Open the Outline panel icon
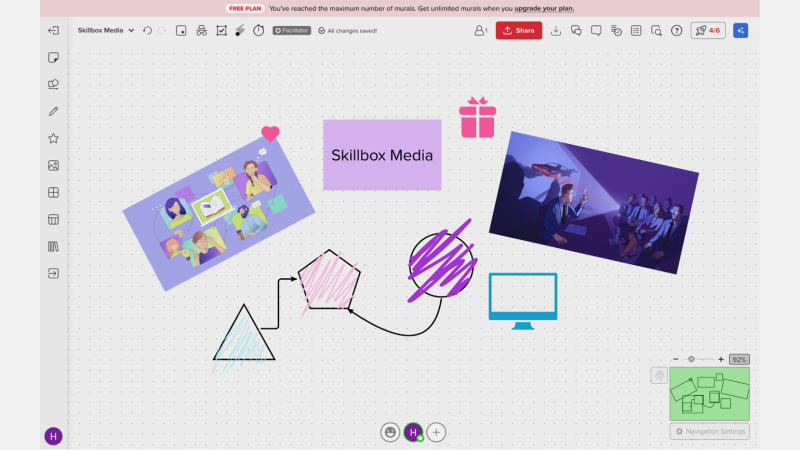The width and height of the screenshot is (800, 450). [x=181, y=31]
